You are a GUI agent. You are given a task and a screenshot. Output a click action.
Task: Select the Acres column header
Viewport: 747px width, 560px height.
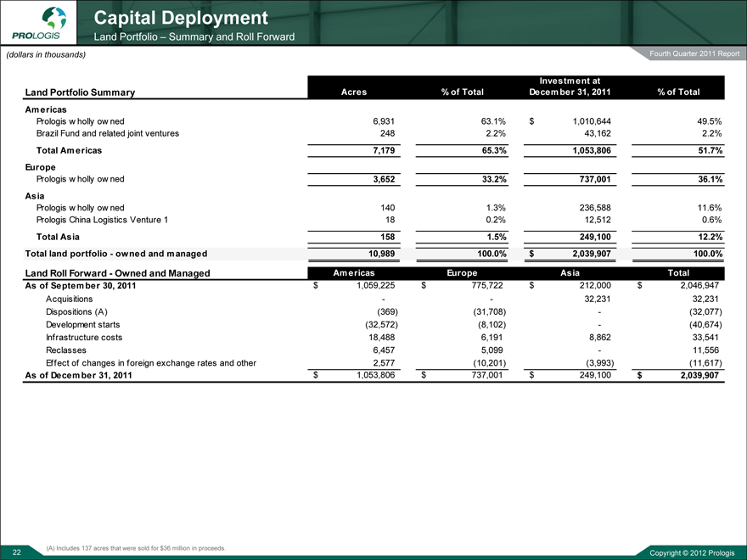pos(353,92)
